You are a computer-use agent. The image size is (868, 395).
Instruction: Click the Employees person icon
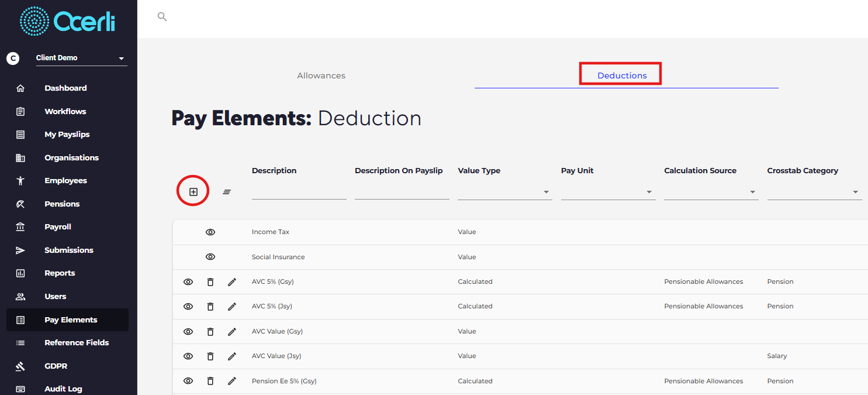click(x=20, y=181)
